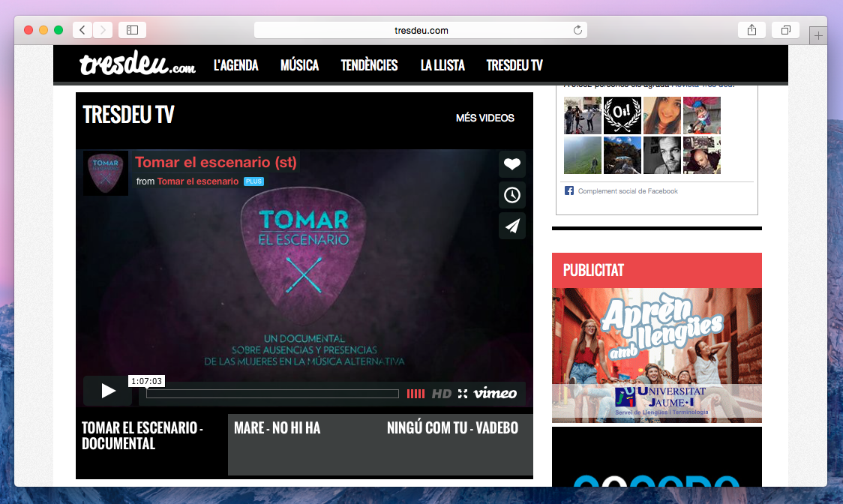Open the bald man Facebook profile photo

click(701, 155)
